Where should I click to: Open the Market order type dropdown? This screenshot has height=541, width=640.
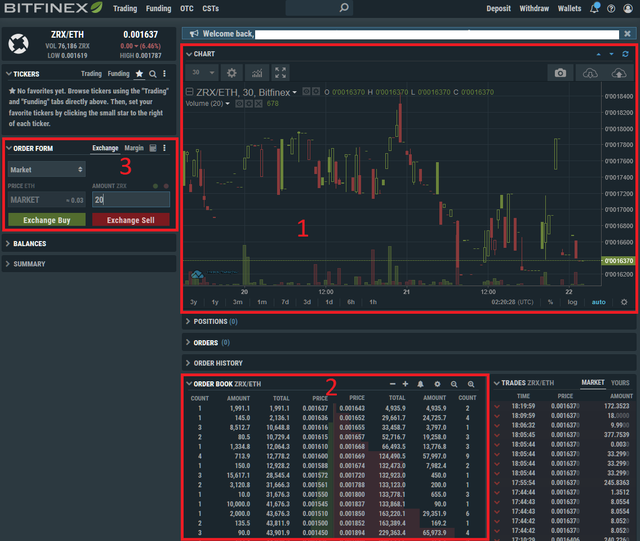pos(46,170)
